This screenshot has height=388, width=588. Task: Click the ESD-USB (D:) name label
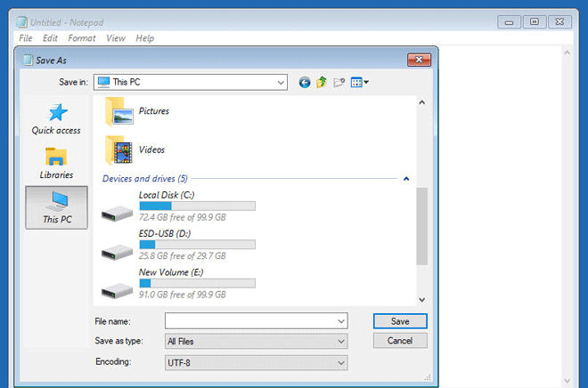[x=165, y=233]
